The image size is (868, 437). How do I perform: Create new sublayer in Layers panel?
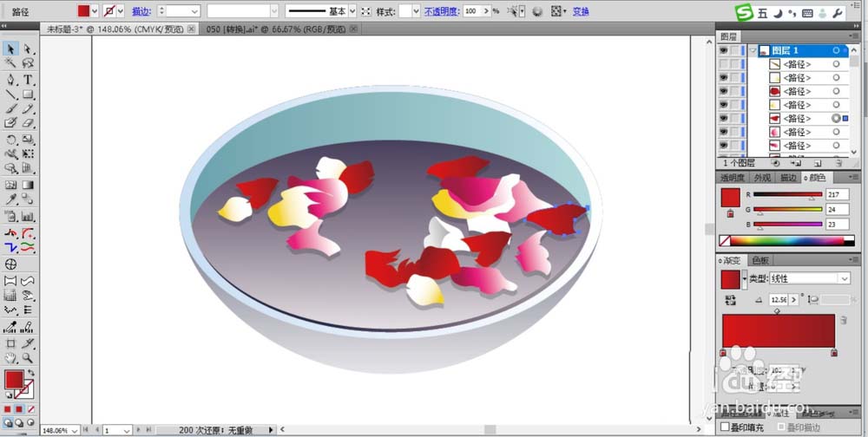pyautogui.click(x=797, y=163)
